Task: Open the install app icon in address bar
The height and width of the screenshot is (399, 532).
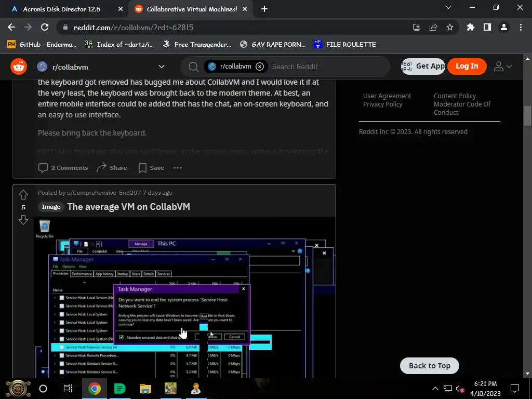Action: pyautogui.click(x=416, y=28)
